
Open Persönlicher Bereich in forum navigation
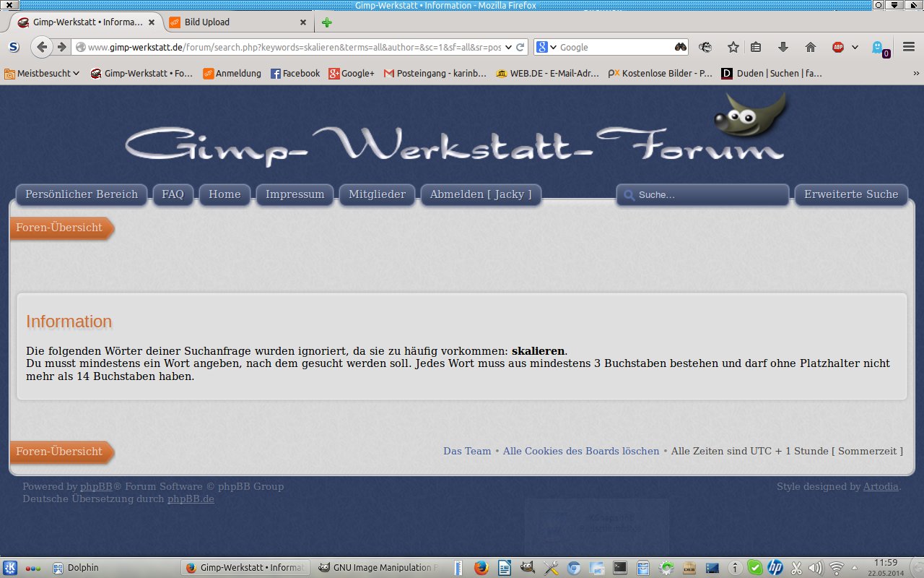pos(82,194)
